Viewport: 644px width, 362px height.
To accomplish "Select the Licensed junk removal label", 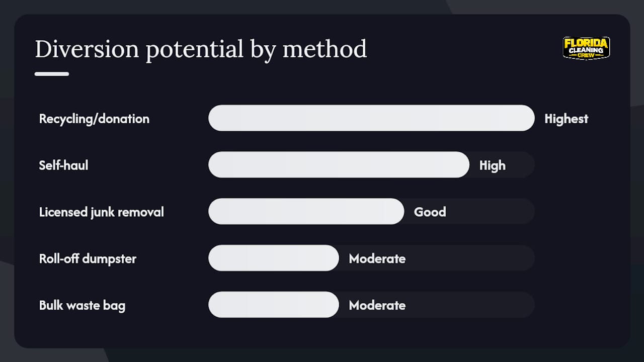I will [x=102, y=212].
